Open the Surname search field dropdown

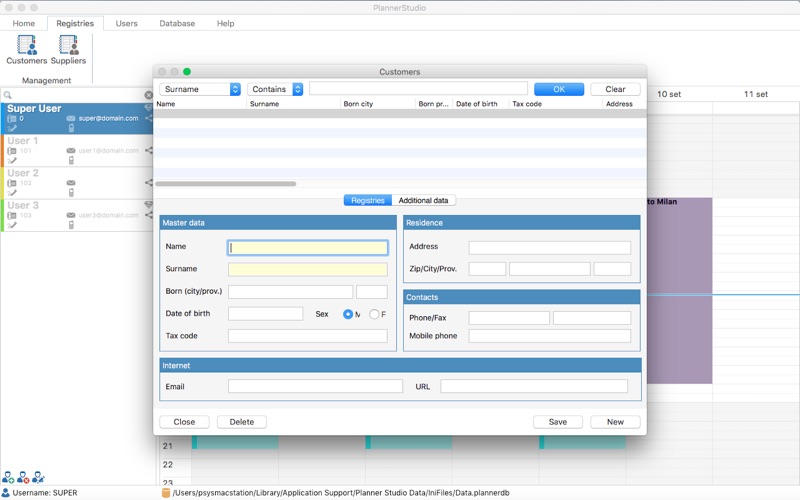tap(200, 89)
